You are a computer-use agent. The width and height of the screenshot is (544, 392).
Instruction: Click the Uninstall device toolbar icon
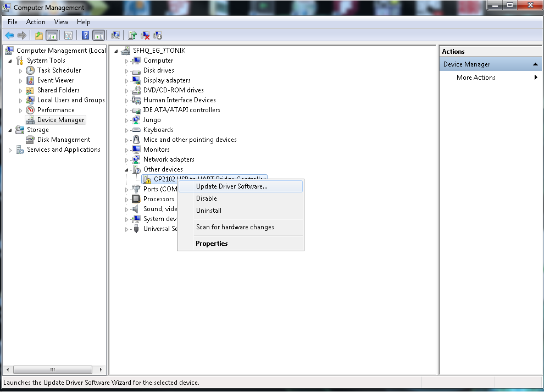145,35
